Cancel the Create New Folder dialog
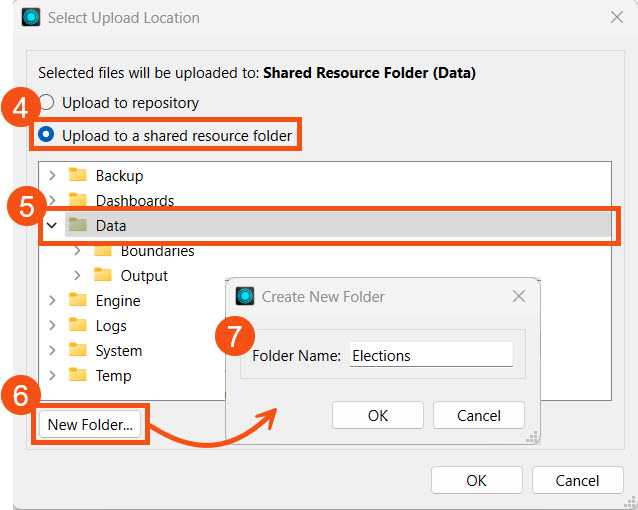The image size is (638, 510). point(478,415)
